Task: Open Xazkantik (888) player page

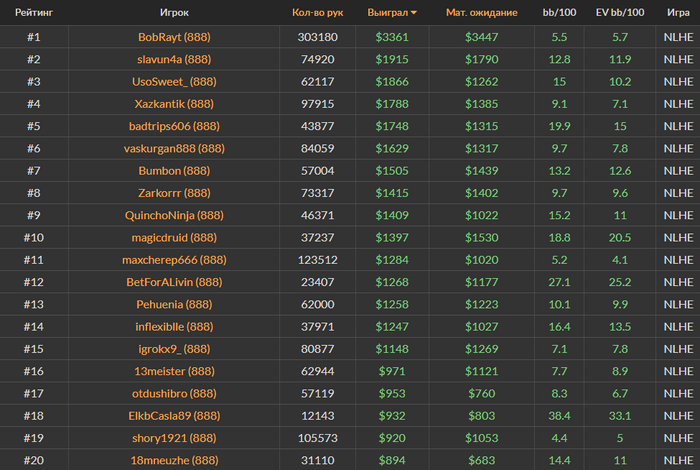Action: pos(174,104)
